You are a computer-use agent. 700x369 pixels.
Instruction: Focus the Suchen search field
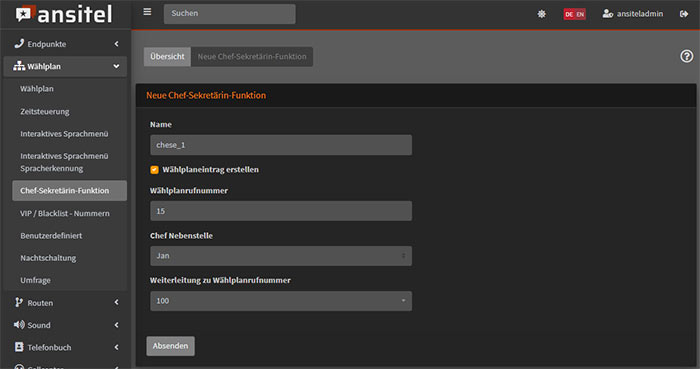pos(229,14)
